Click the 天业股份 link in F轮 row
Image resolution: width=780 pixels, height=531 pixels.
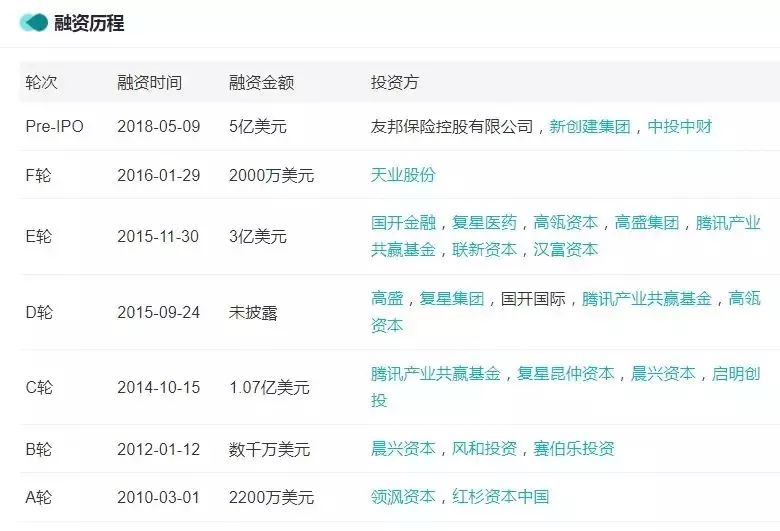click(403, 175)
